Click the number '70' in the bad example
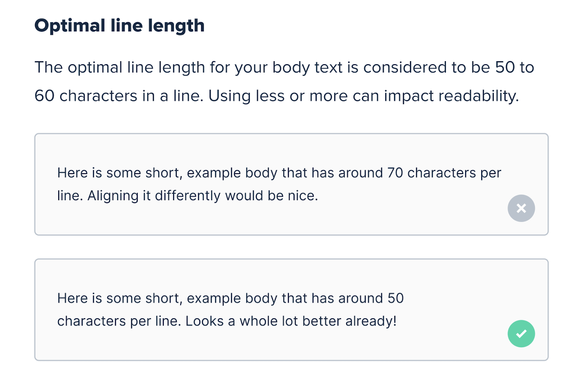The image size is (588, 382). [395, 173]
